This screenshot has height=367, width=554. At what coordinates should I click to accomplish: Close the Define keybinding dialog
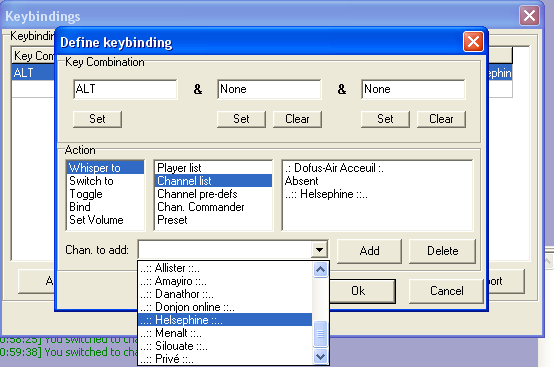pos(473,42)
